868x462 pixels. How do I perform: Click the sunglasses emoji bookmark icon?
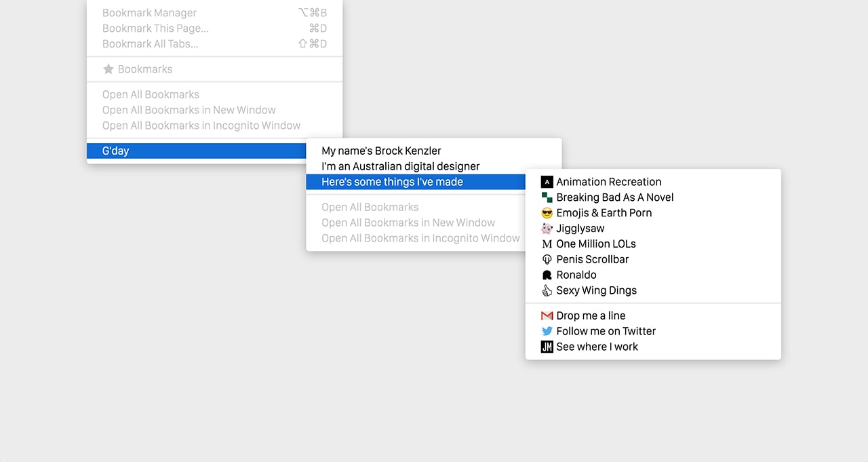coord(547,213)
